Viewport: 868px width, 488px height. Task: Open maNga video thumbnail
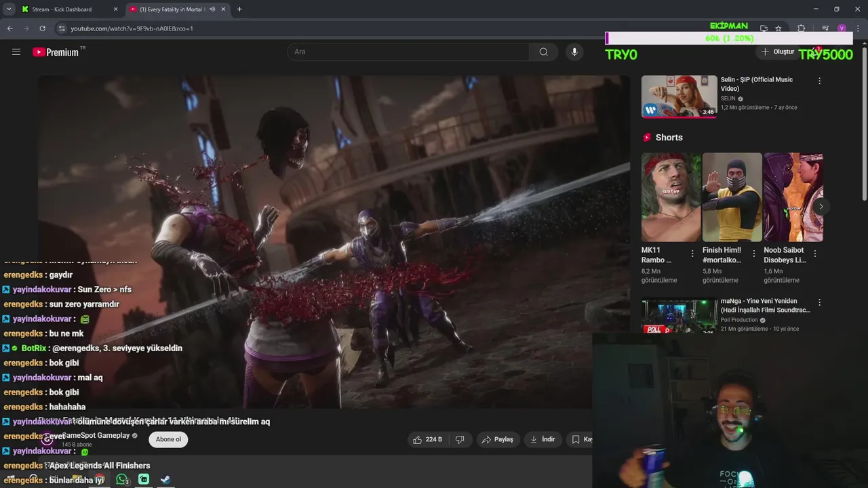(x=679, y=316)
